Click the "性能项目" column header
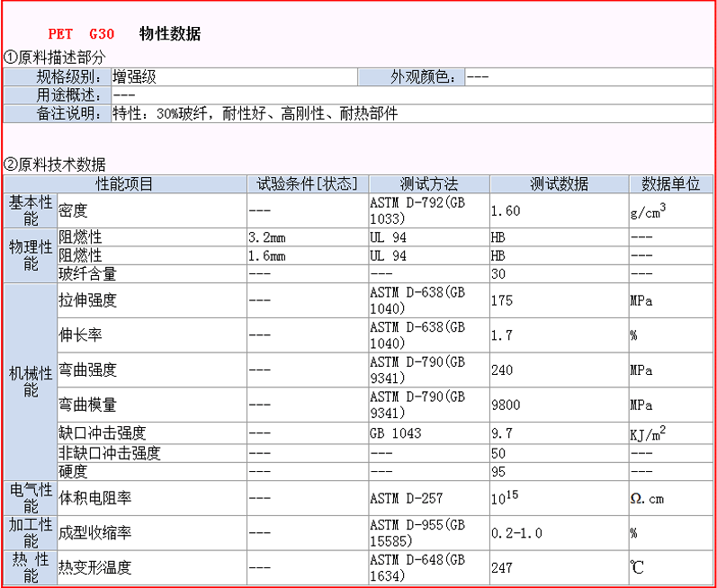This screenshot has width=717, height=588. [125, 183]
